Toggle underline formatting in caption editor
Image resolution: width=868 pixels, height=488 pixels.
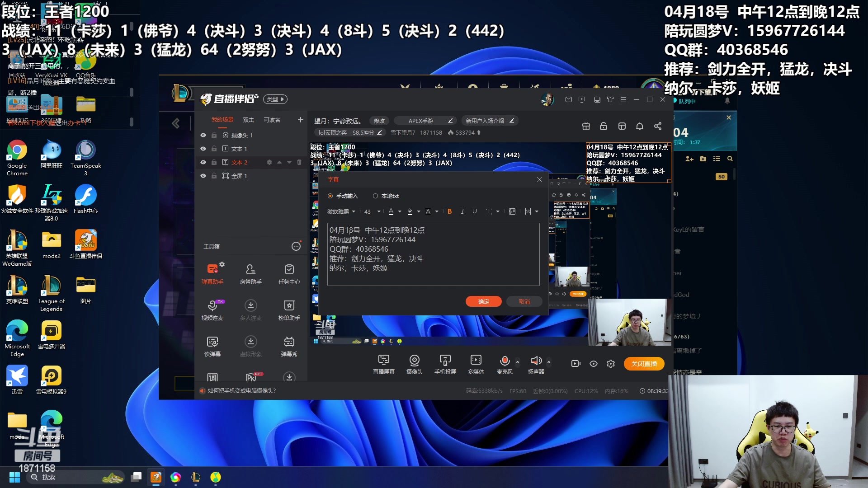(x=475, y=211)
